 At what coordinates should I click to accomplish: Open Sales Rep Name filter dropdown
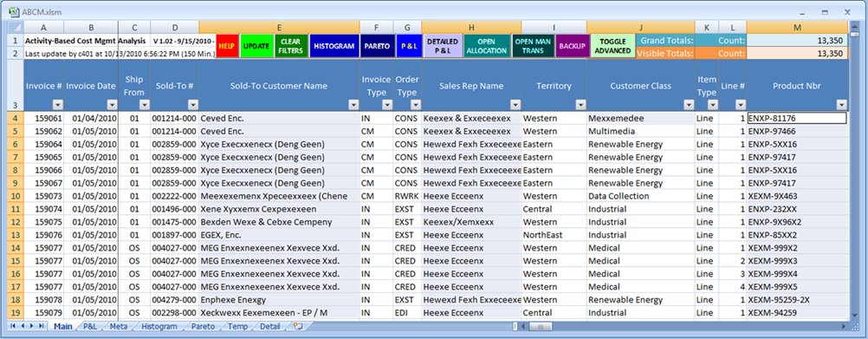click(515, 105)
